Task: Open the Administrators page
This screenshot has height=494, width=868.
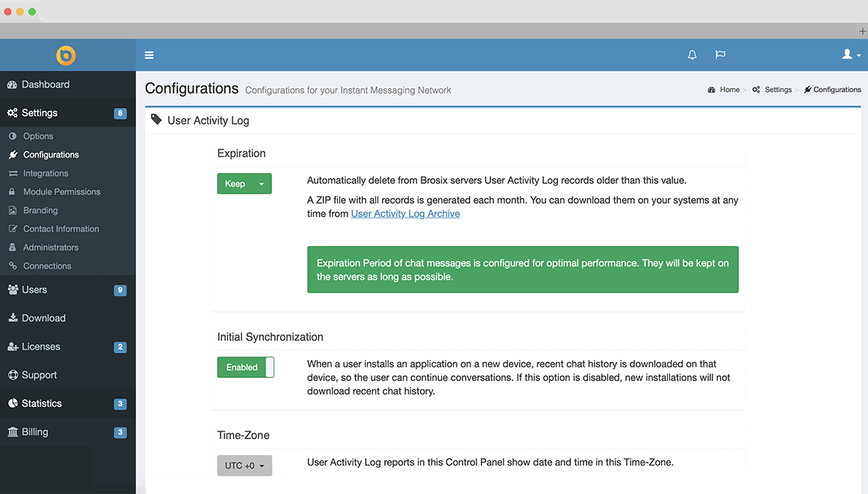Action: (x=51, y=247)
